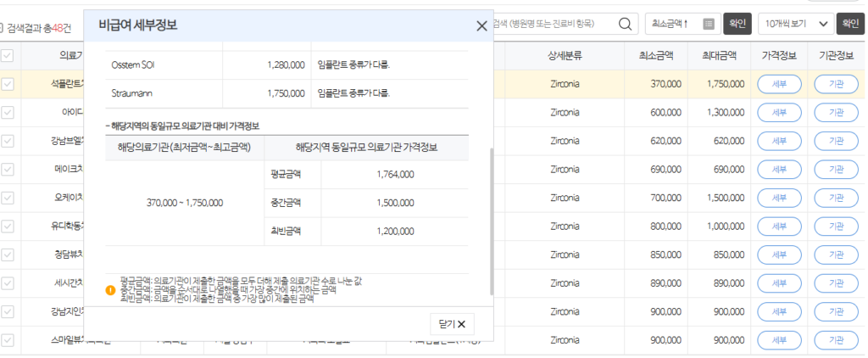The width and height of the screenshot is (868, 358).
Task: Open 세부 for the 850,000 row
Action: point(779,255)
